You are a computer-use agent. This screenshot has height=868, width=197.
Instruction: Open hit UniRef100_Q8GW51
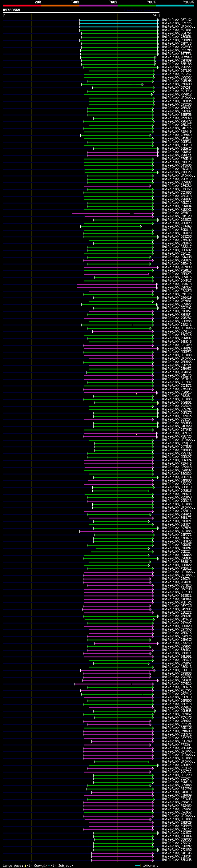point(177,37)
